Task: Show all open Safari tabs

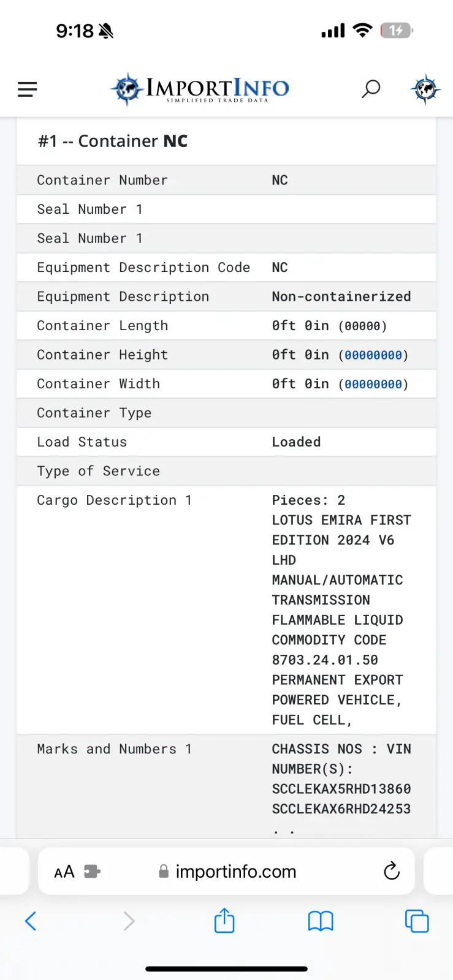Action: 417,921
